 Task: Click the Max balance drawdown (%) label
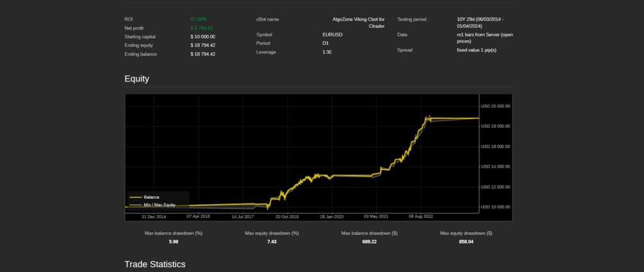click(x=174, y=233)
